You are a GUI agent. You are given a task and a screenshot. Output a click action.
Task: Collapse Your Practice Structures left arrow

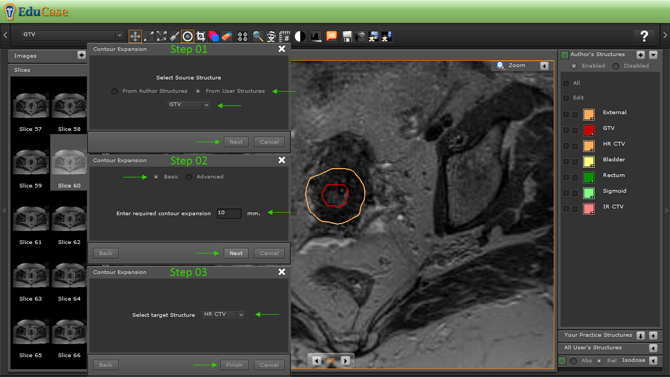pyautogui.click(x=653, y=336)
